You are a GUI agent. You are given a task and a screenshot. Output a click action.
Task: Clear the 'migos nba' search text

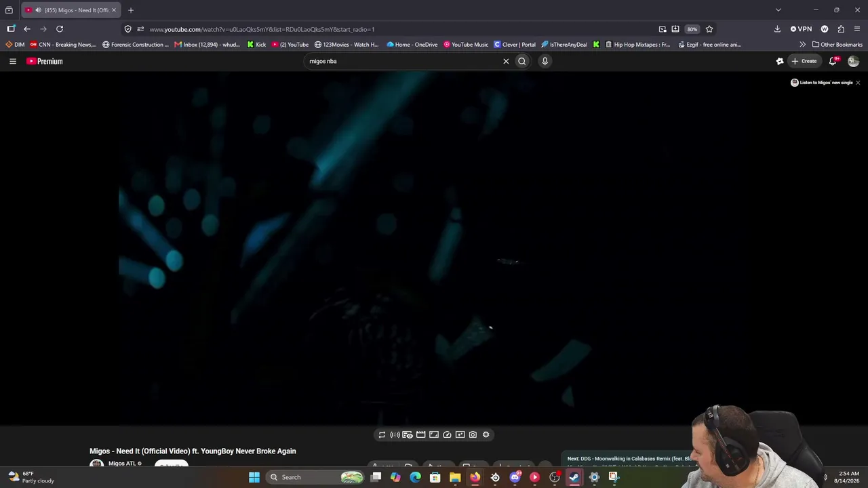coord(506,61)
